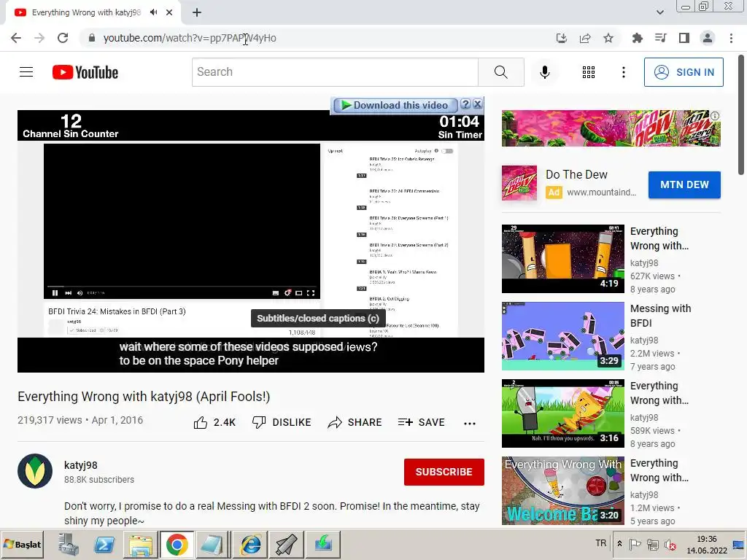Subscribe to katyj98 channel

[x=444, y=472]
